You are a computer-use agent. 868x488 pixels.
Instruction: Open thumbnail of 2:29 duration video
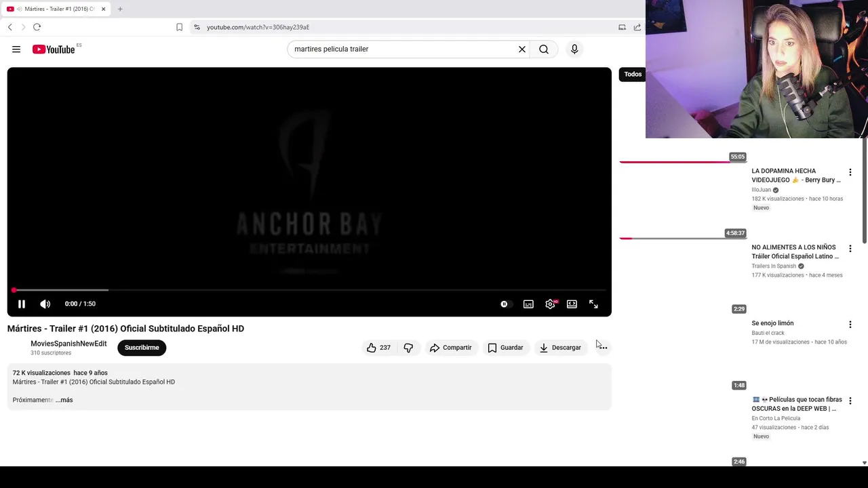pyautogui.click(x=683, y=279)
